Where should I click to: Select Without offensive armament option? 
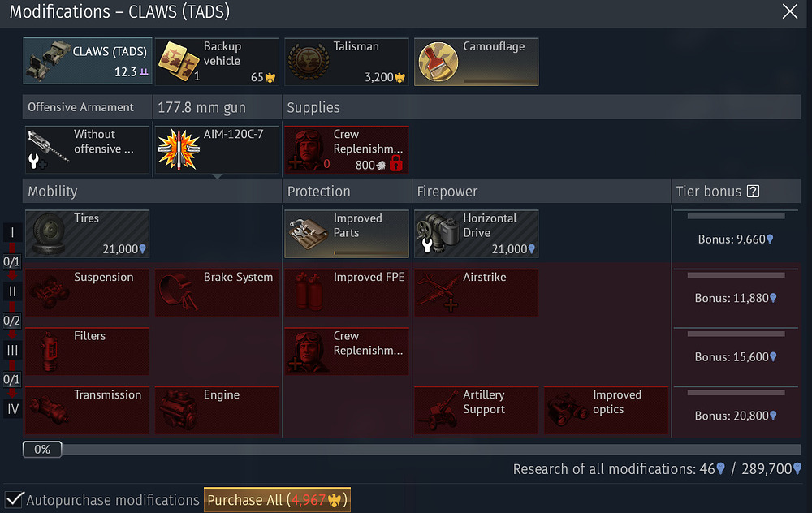[x=88, y=149]
